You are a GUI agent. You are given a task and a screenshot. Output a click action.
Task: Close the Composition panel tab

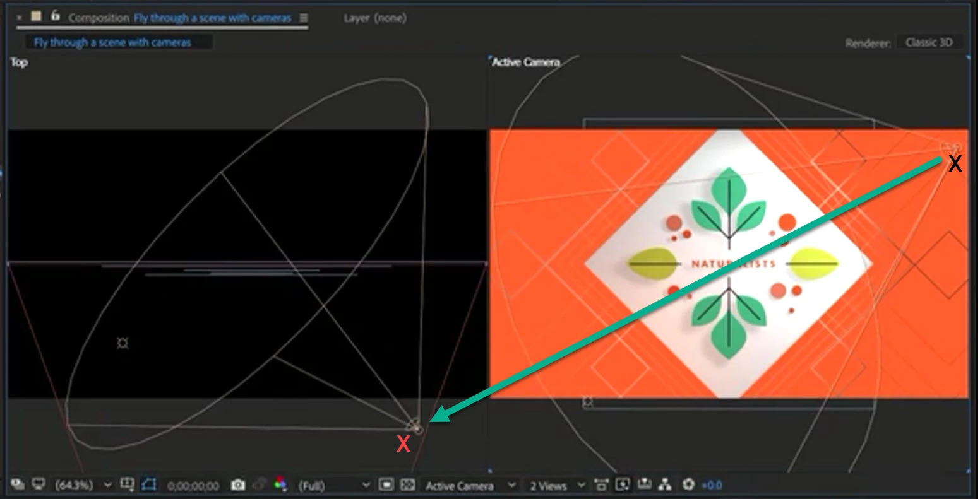(x=19, y=17)
